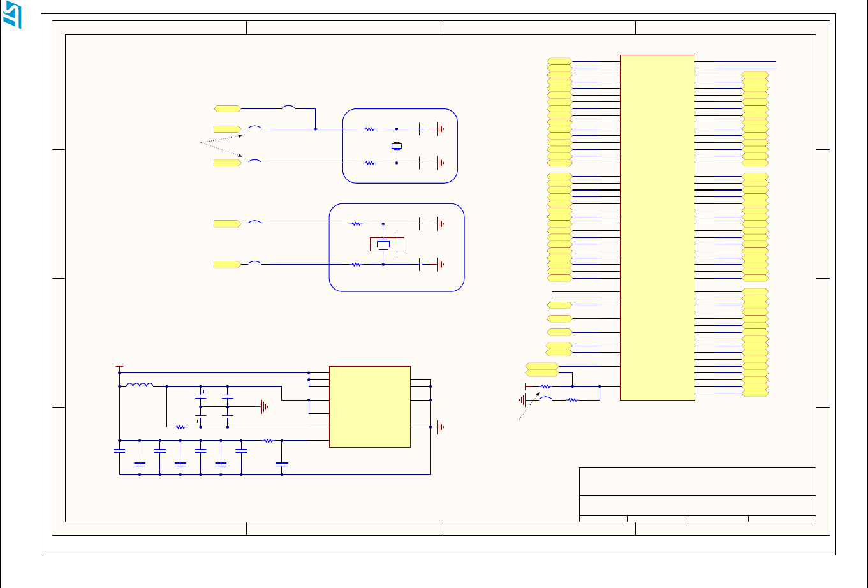The height and width of the screenshot is (588, 868).
Task: Select the ground symbol below the microcontroller ports
Action: pos(522,400)
